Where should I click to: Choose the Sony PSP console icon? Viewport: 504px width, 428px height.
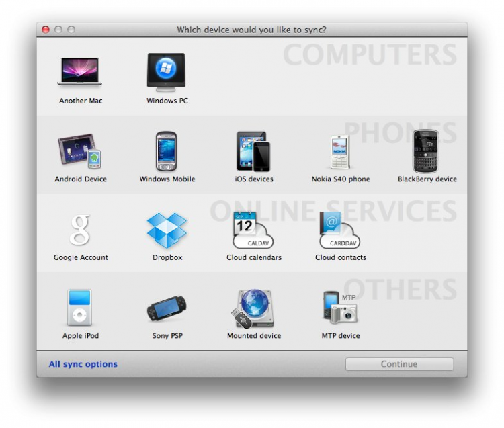[x=167, y=308]
